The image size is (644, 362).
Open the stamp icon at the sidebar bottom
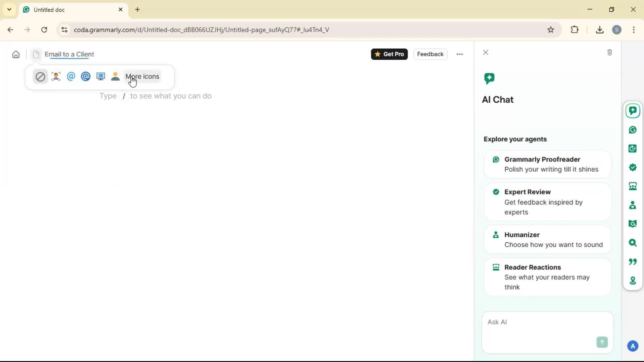tap(633, 280)
